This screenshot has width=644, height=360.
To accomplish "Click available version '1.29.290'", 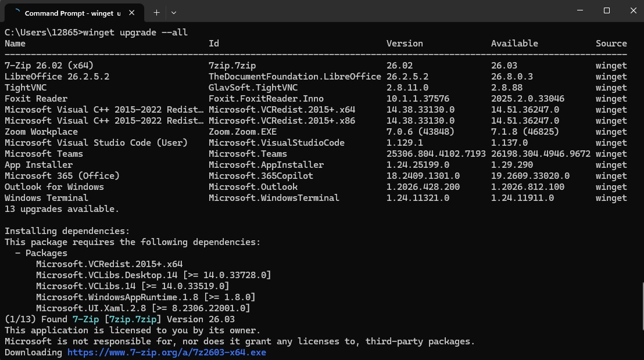I will (x=512, y=165).
